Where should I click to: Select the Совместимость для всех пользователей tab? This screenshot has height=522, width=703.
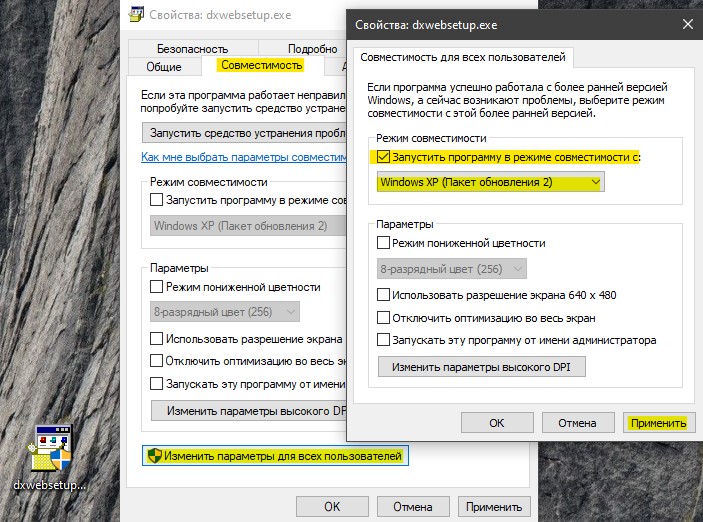click(x=463, y=57)
